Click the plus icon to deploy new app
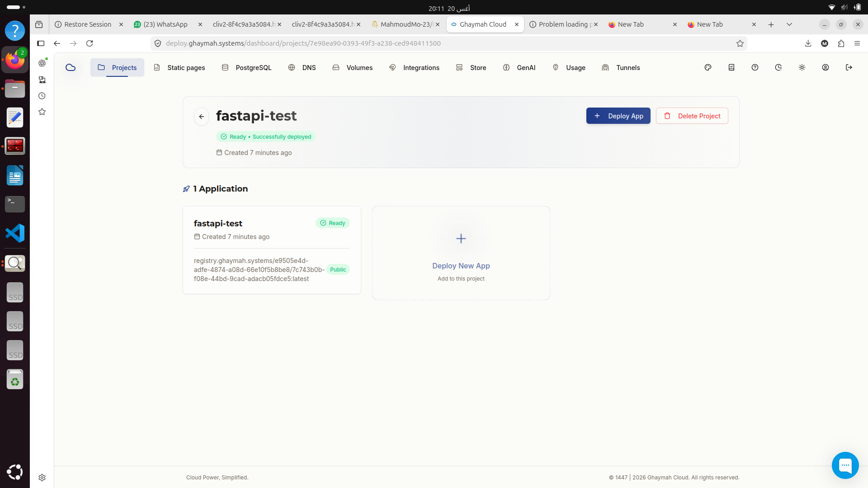This screenshot has width=868, height=488. (x=461, y=239)
